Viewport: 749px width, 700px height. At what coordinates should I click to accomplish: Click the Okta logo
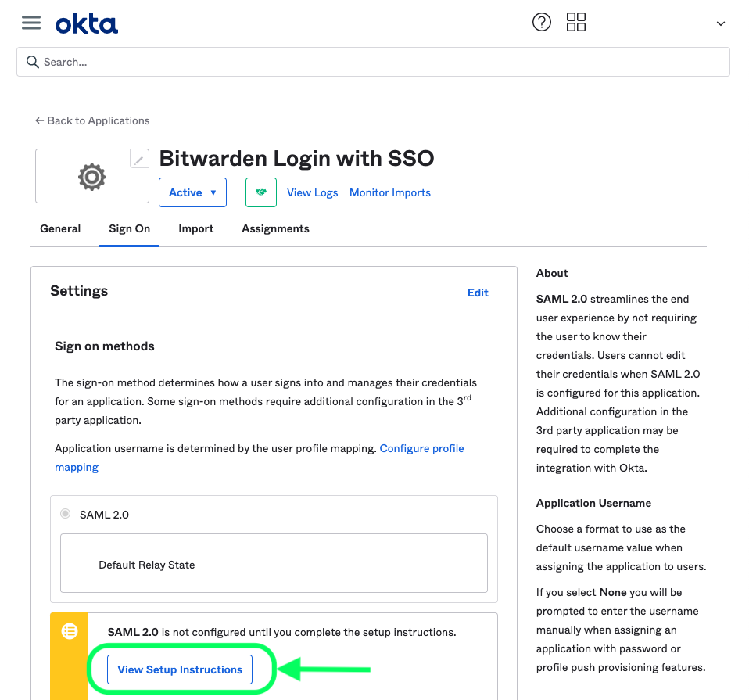[87, 24]
